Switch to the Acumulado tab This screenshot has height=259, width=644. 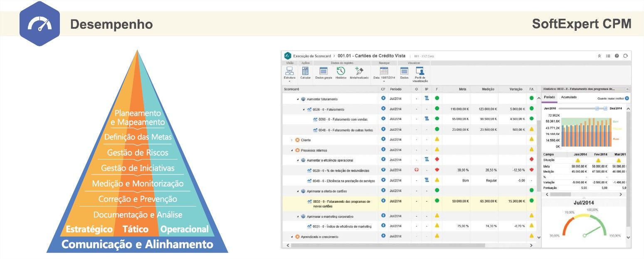click(x=569, y=97)
